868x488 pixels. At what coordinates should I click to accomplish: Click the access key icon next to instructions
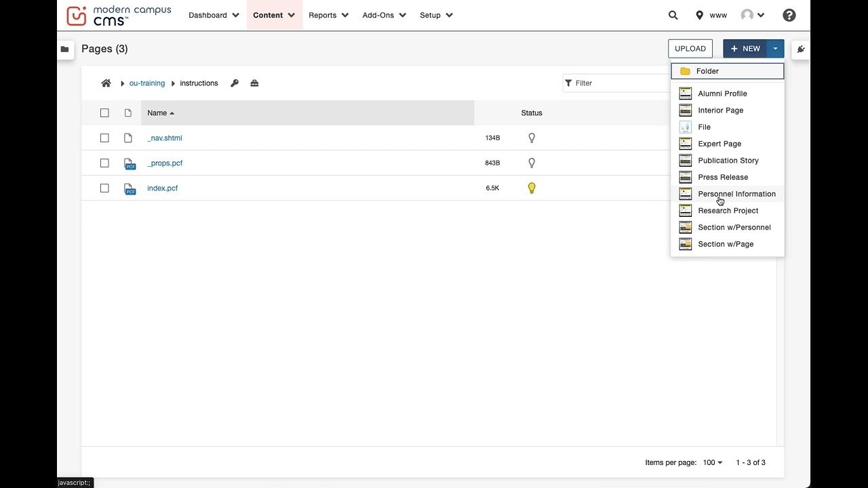coord(235,83)
